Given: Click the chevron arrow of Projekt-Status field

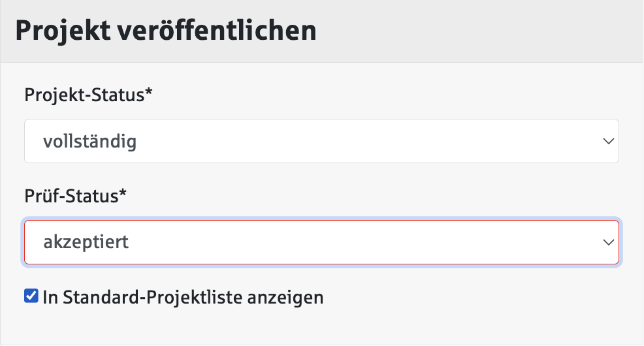Looking at the screenshot, I should [x=608, y=141].
